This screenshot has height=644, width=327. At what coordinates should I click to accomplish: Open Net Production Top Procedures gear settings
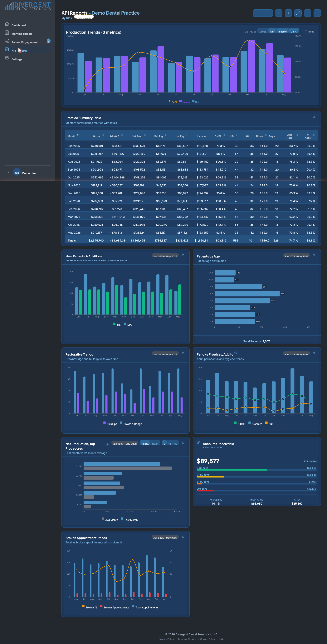[183, 443]
